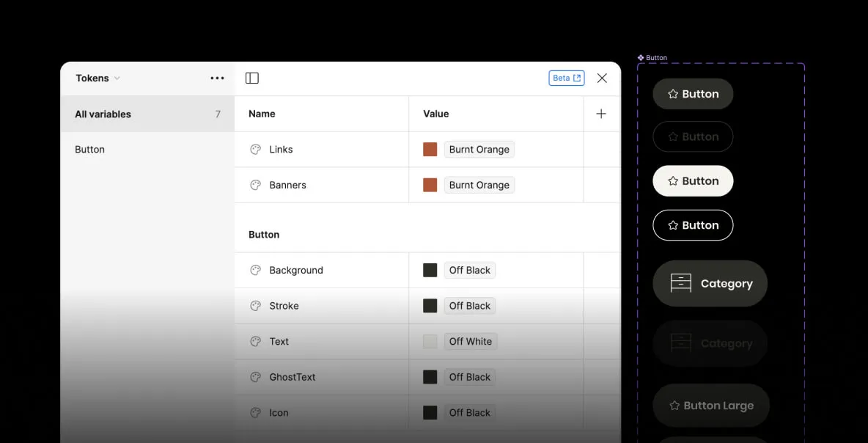The height and width of the screenshot is (443, 868).
Task: Click the component diamond icon beside the Button frame label
Action: [640, 57]
